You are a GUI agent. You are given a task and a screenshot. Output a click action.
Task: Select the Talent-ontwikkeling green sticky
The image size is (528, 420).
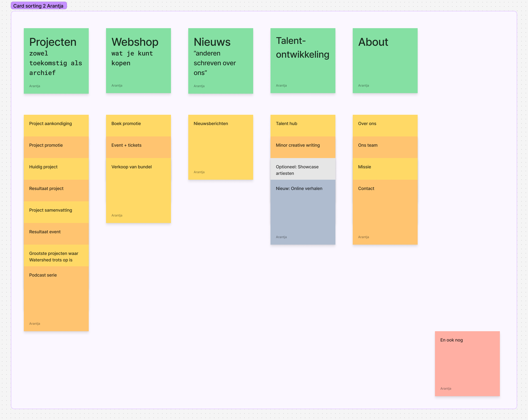tap(303, 60)
